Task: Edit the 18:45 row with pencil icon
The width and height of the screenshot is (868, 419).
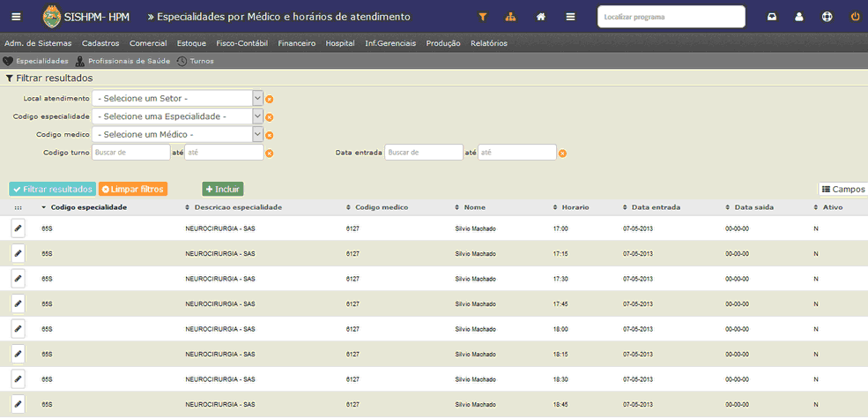Action: (18, 404)
